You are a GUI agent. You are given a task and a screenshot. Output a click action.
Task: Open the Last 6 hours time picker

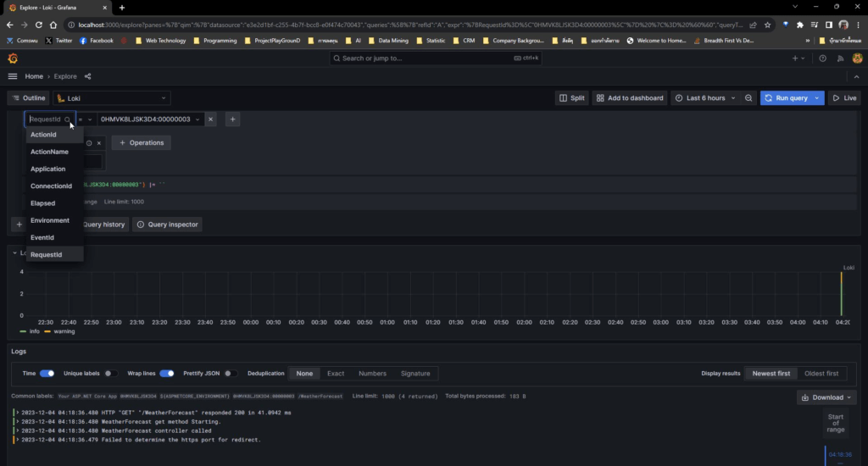(x=705, y=98)
